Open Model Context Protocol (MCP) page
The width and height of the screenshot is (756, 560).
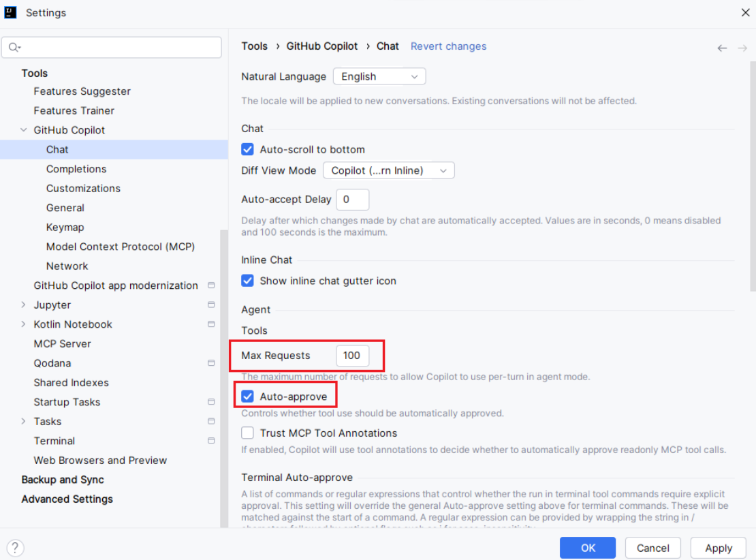pyautogui.click(x=121, y=247)
